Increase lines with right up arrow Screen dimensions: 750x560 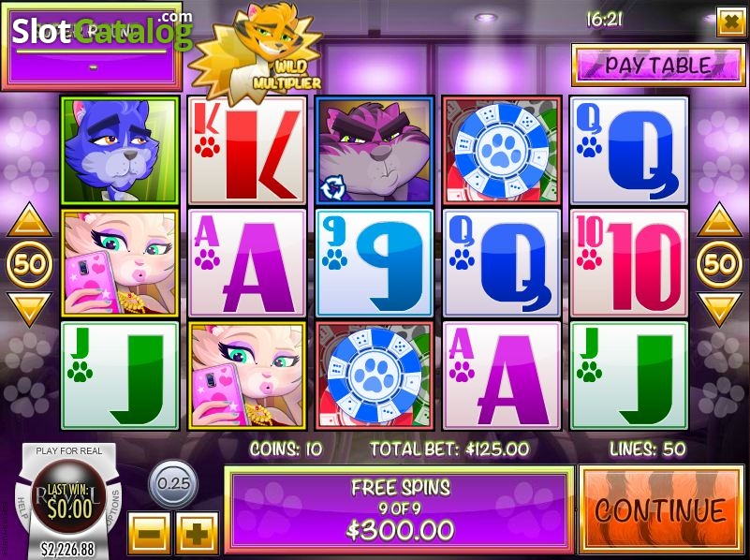pos(719,220)
